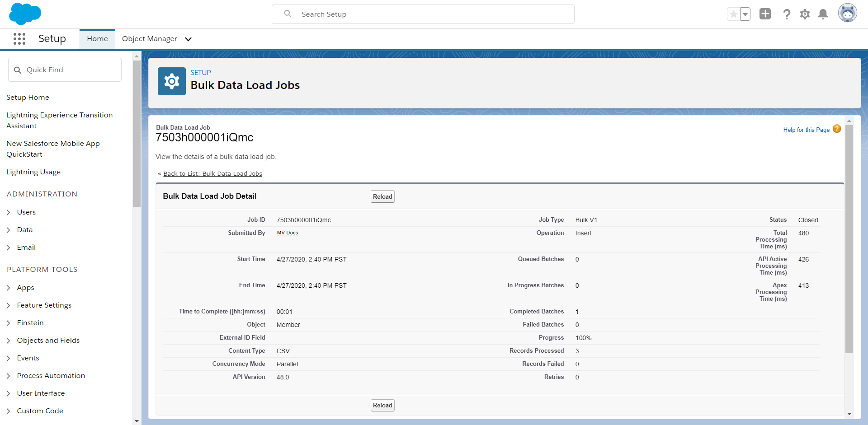Click the API Version value 48.0

coord(283,378)
